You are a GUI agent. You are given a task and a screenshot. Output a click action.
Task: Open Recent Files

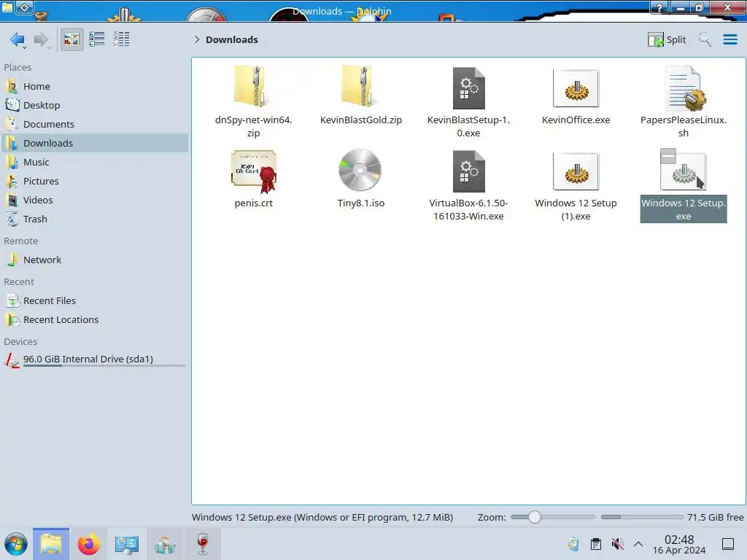[94, 301]
